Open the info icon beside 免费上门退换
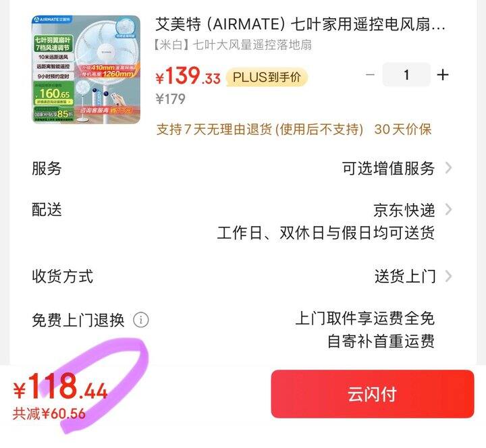Viewport: 486px width, 448px height. 141,320
